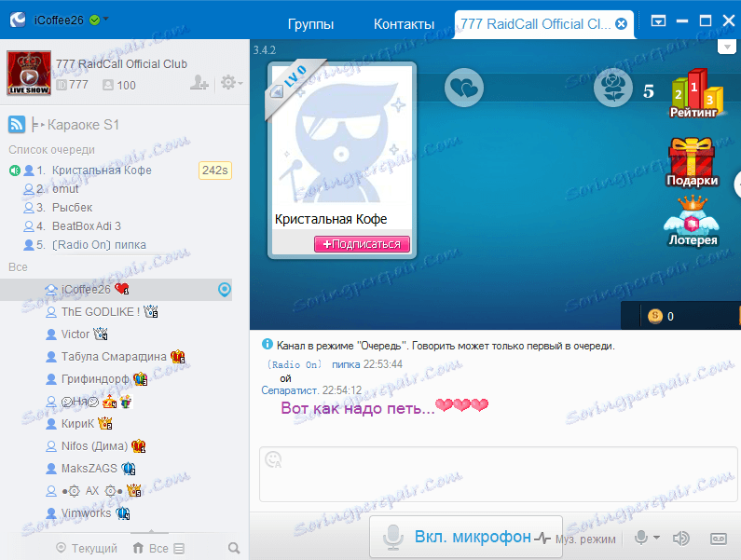The image size is (741, 560).
Task: Select iCoffee26 in the user list
Action: tap(117, 289)
